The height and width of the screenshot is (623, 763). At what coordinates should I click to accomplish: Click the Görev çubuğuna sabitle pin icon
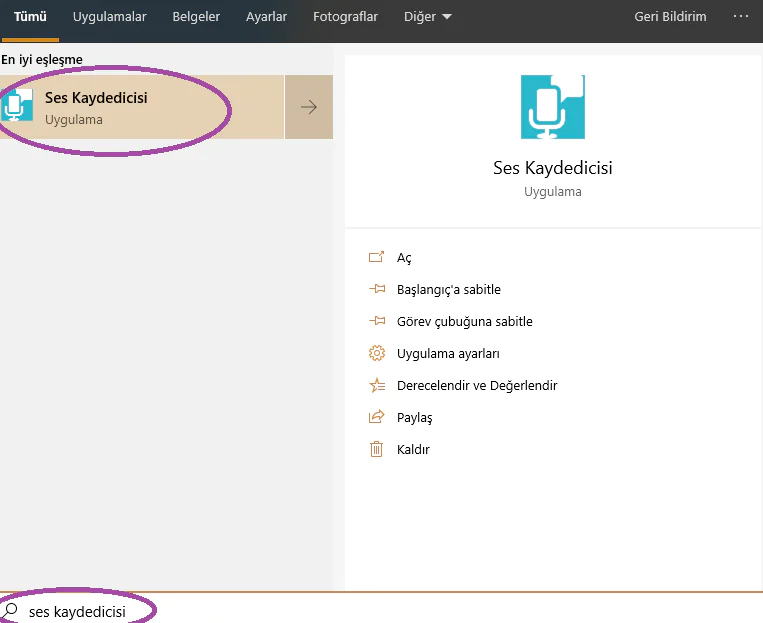pos(377,321)
